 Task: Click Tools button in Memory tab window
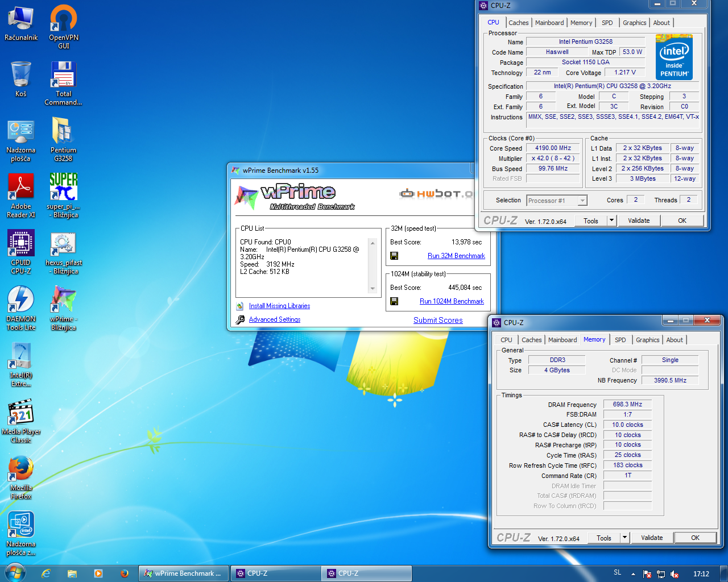pyautogui.click(x=604, y=538)
